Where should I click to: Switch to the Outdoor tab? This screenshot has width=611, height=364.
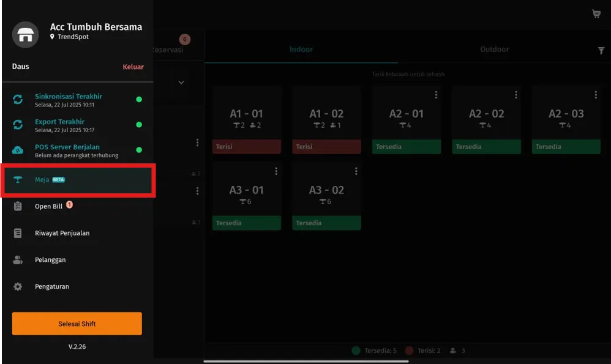[x=494, y=50]
